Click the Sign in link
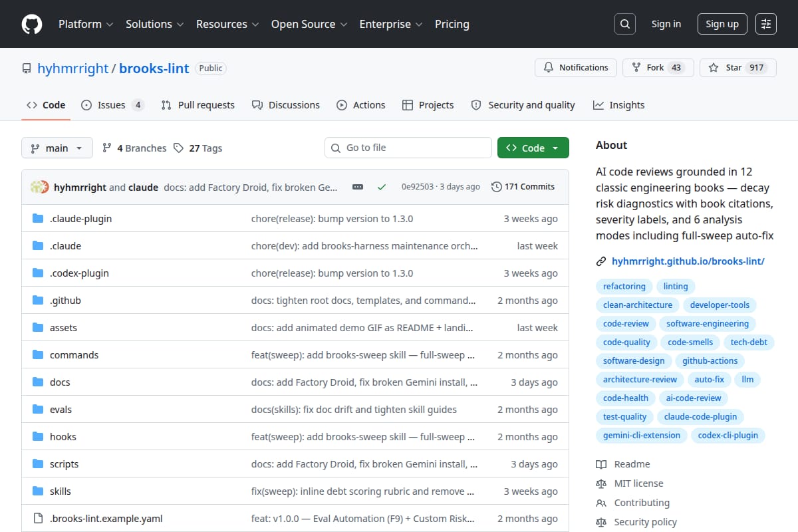798x532 pixels. pyautogui.click(x=666, y=24)
